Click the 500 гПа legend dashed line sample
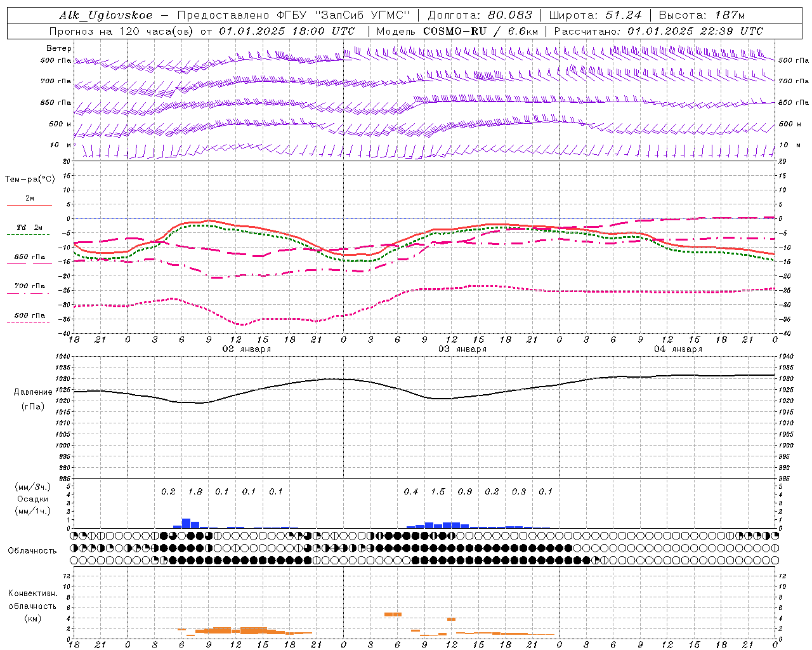This screenshot has width=812, height=650. pyautogui.click(x=28, y=322)
